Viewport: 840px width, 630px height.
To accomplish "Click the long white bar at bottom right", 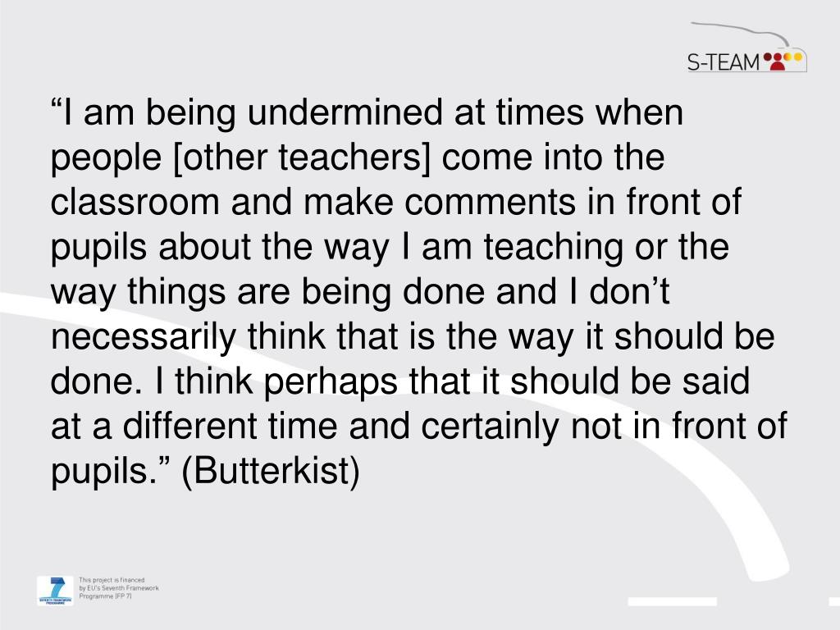I will click(x=673, y=601).
